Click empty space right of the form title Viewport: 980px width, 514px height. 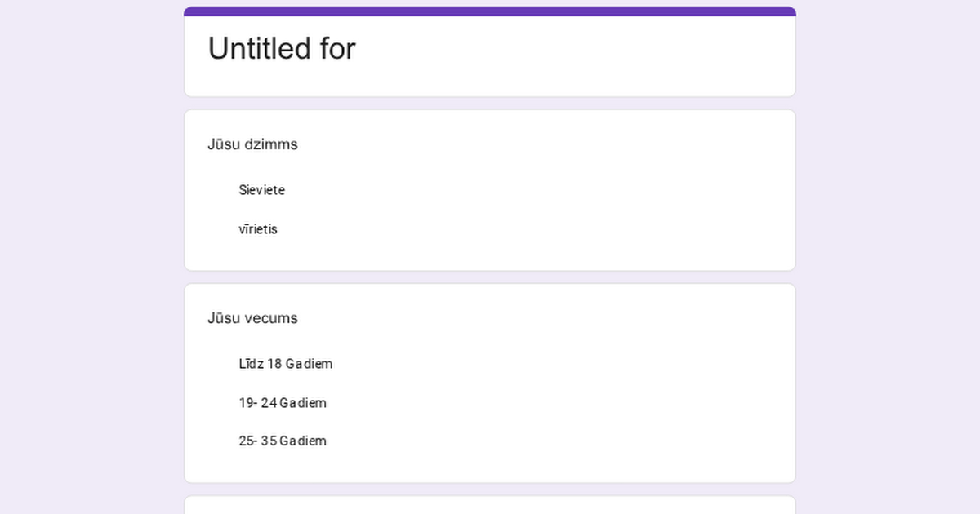[x=572, y=49]
